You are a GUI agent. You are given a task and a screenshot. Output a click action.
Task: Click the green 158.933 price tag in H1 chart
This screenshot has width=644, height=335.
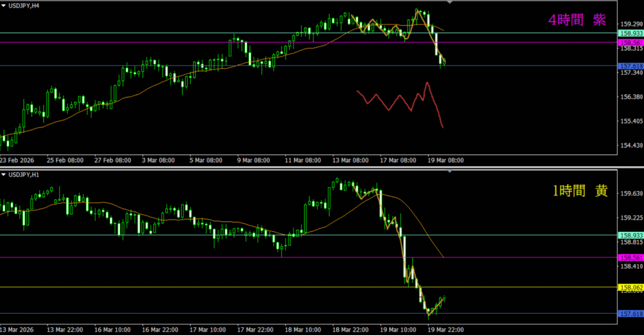coord(631,235)
